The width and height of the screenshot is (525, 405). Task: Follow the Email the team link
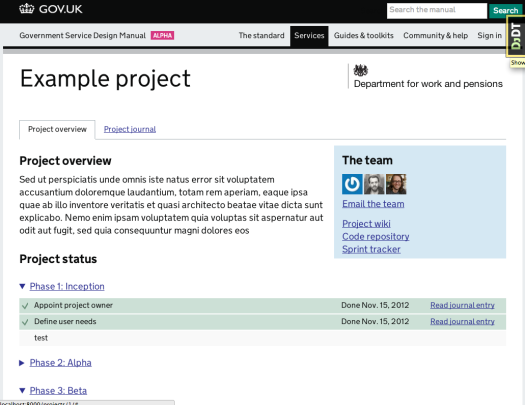click(373, 204)
